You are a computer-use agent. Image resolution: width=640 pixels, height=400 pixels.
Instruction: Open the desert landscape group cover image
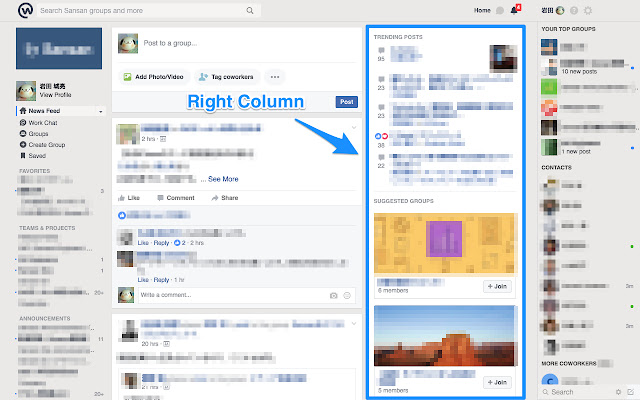pos(446,336)
